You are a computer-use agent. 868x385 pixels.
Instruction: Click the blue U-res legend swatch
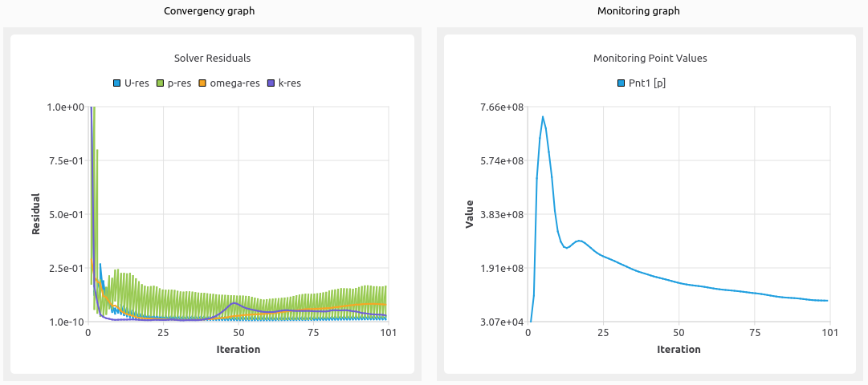(117, 83)
